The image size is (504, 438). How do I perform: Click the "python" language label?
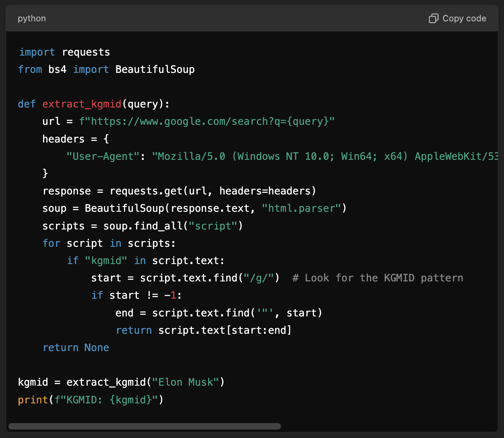click(32, 19)
